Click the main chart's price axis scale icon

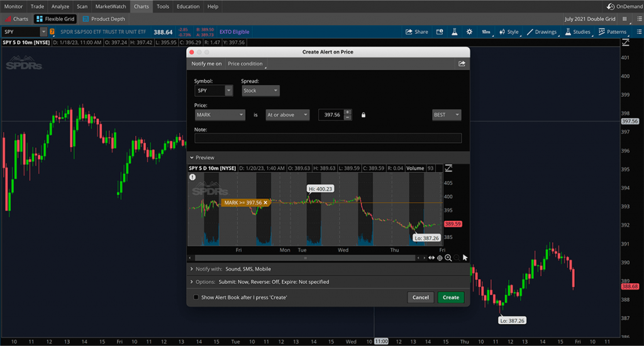pyautogui.click(x=626, y=42)
